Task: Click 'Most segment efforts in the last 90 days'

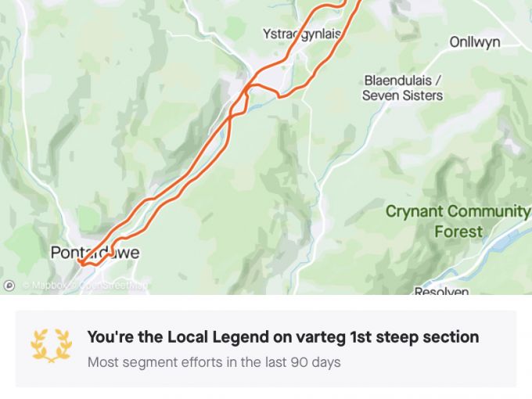Action: [x=214, y=362]
